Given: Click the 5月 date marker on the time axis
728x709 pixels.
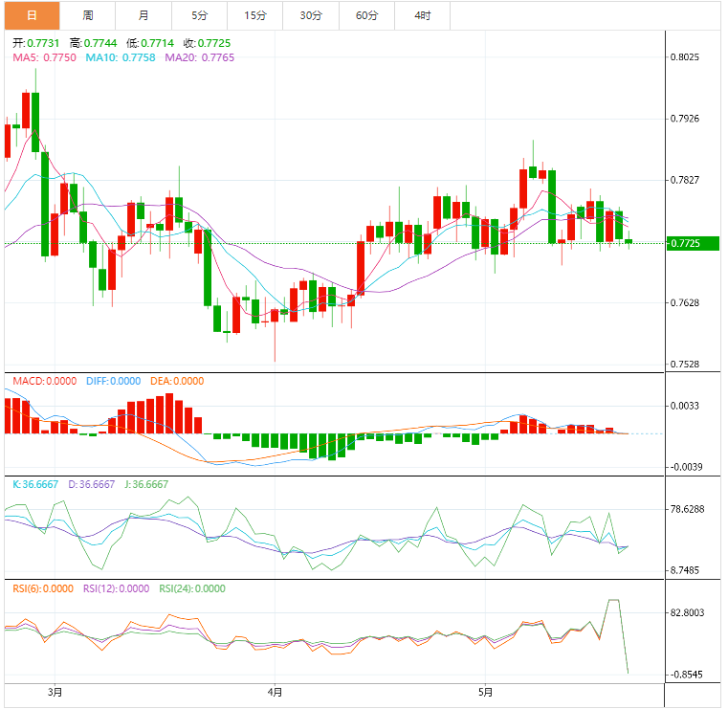Looking at the screenshot, I should 486,691.
